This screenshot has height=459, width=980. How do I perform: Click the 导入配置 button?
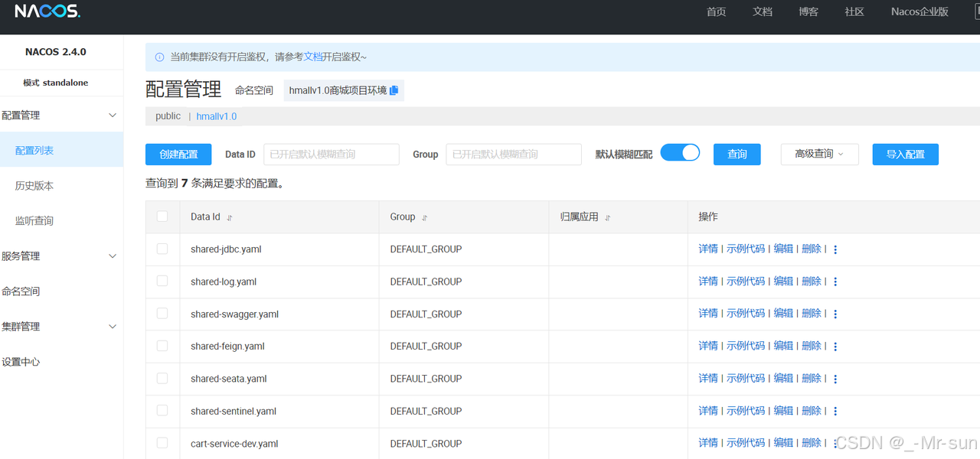click(x=906, y=154)
